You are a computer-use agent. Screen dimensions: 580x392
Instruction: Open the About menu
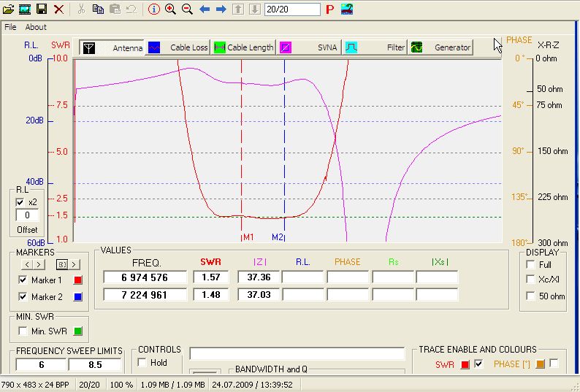[36, 27]
